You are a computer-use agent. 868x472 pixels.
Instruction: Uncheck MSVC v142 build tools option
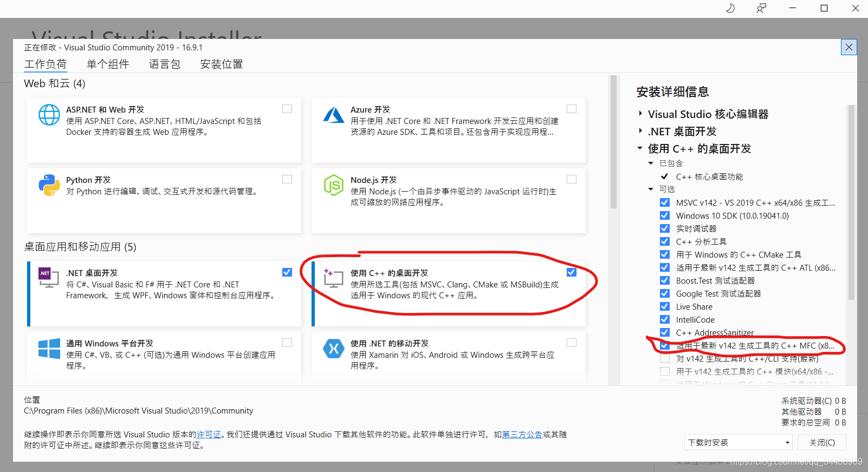click(x=665, y=202)
